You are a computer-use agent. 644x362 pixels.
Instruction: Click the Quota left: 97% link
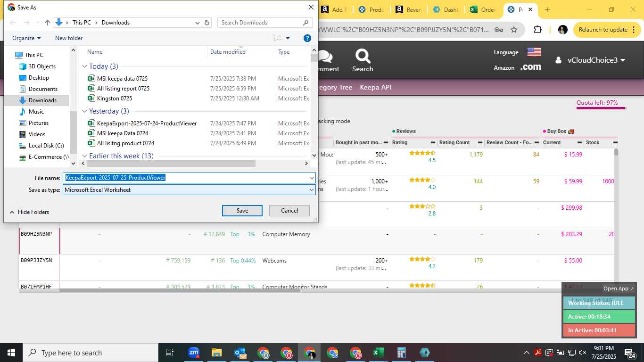click(x=597, y=103)
